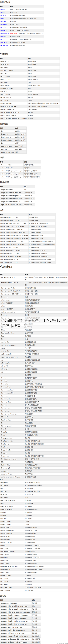Select the '<font size=1>...</font>' cell

tap(14, 115)
